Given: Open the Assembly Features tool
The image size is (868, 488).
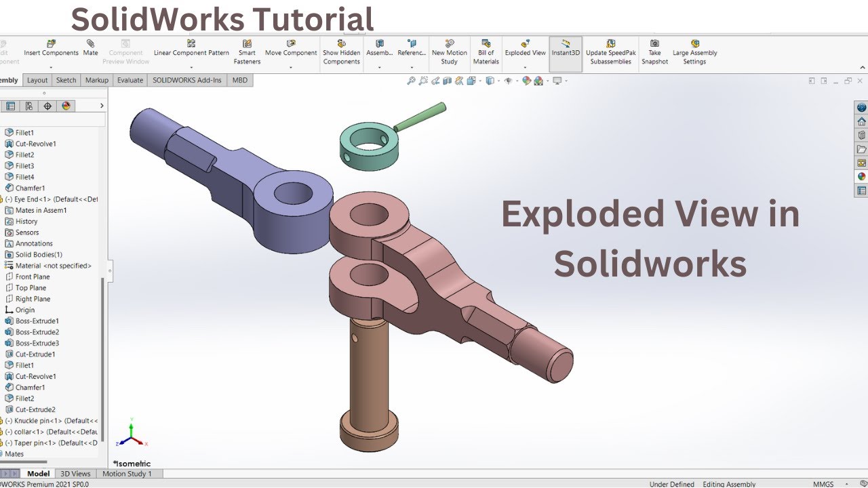Looking at the screenshot, I should 379,49.
